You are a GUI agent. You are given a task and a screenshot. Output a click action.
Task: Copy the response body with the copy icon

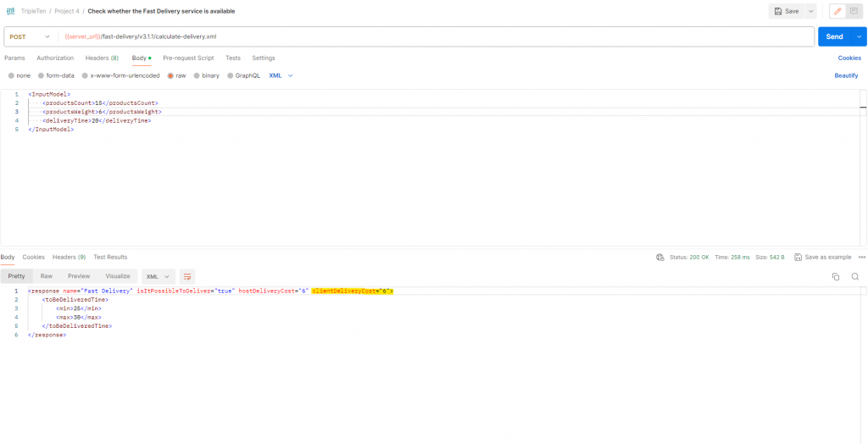click(836, 276)
